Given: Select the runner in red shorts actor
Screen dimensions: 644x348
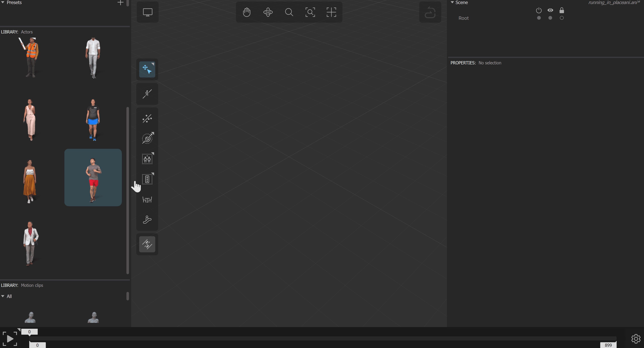Looking at the screenshot, I should 93,178.
